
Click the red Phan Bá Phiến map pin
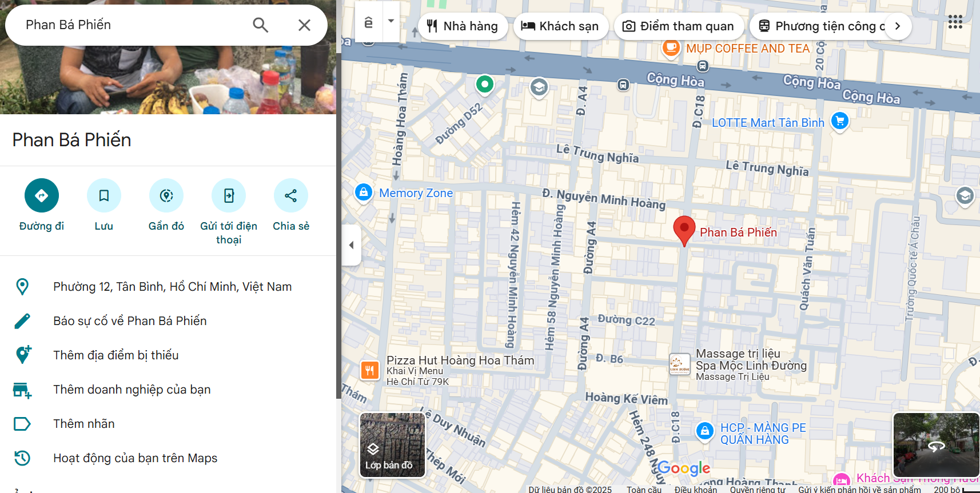[x=684, y=230]
